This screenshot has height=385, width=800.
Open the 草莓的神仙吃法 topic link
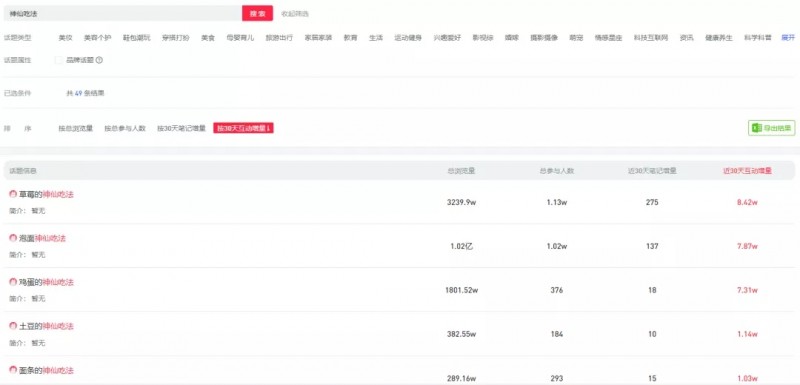tap(46, 194)
